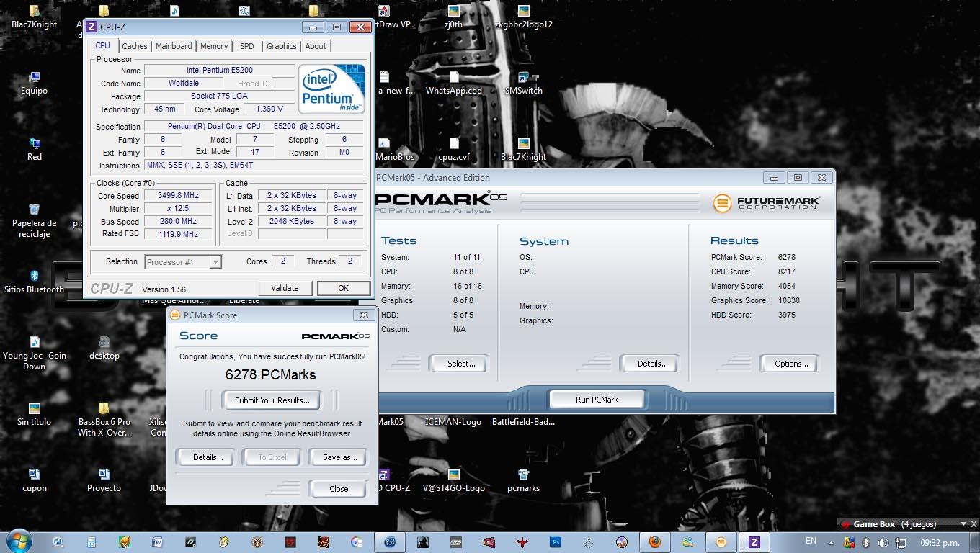Viewport: 980px width, 553px height.
Task: Show hidden tray icons arrow
Action: [831, 542]
